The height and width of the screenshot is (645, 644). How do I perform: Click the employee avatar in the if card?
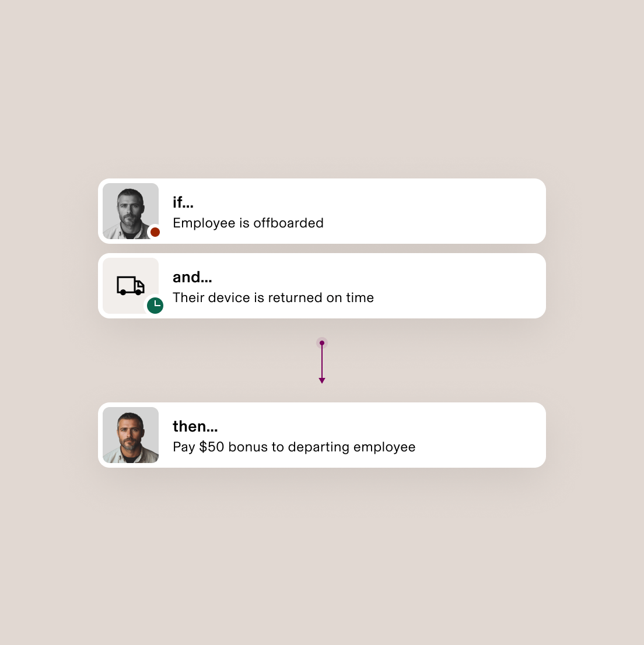click(x=130, y=210)
